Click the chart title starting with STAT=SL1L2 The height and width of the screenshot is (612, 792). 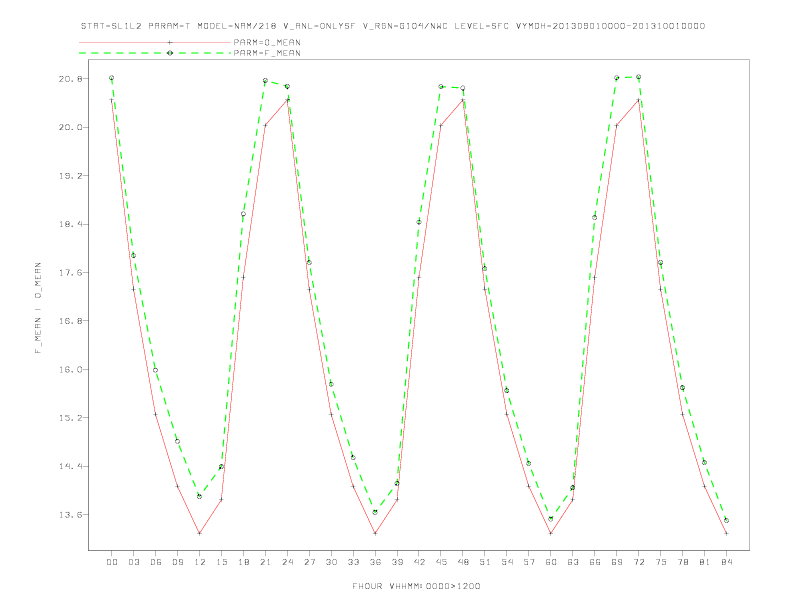click(x=392, y=26)
